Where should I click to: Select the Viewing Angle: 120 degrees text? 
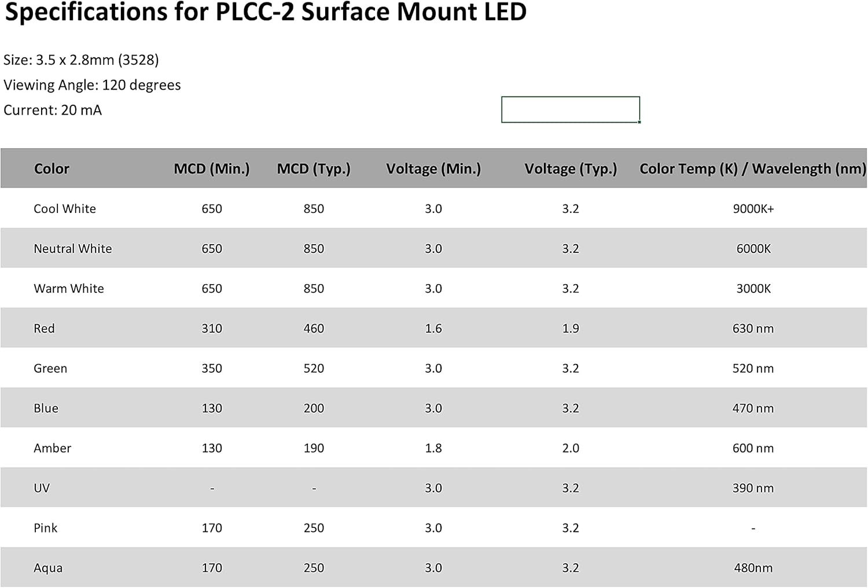92,85
